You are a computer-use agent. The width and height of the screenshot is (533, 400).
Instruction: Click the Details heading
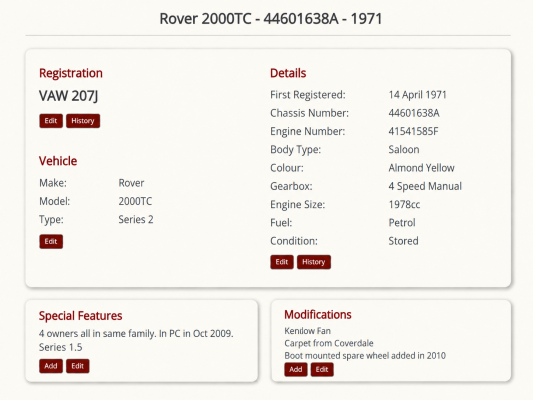pos(288,73)
